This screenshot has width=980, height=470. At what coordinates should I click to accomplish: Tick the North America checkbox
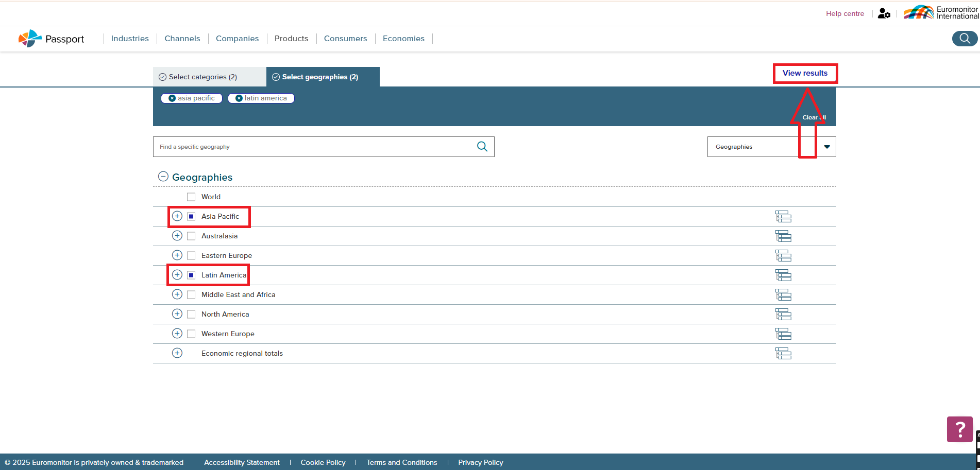pyautogui.click(x=191, y=315)
